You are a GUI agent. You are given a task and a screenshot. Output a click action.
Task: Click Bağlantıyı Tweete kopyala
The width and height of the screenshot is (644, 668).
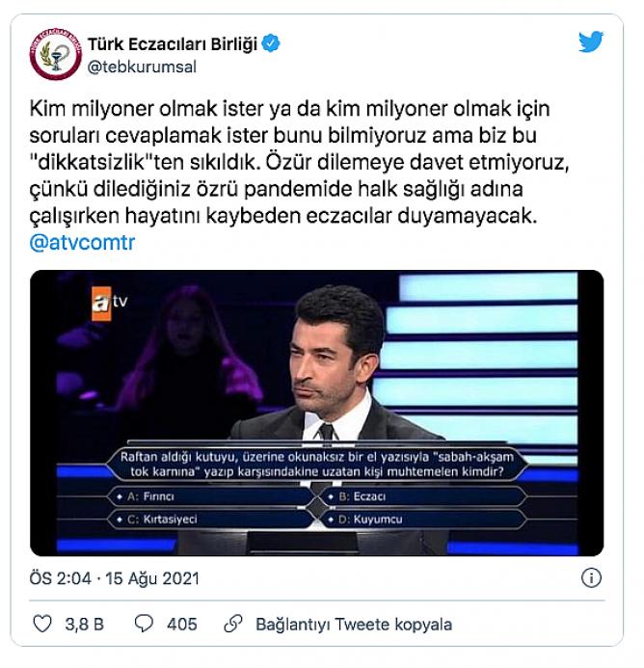coord(354,624)
